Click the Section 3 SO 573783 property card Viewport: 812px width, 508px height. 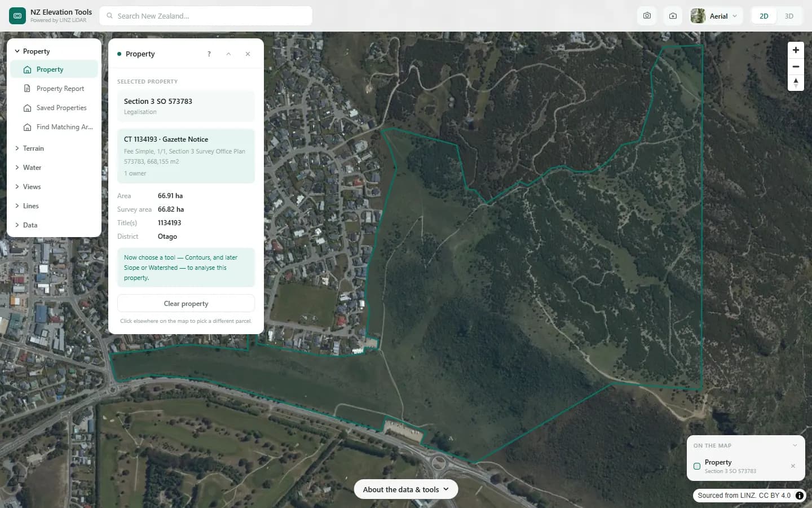coord(186,106)
